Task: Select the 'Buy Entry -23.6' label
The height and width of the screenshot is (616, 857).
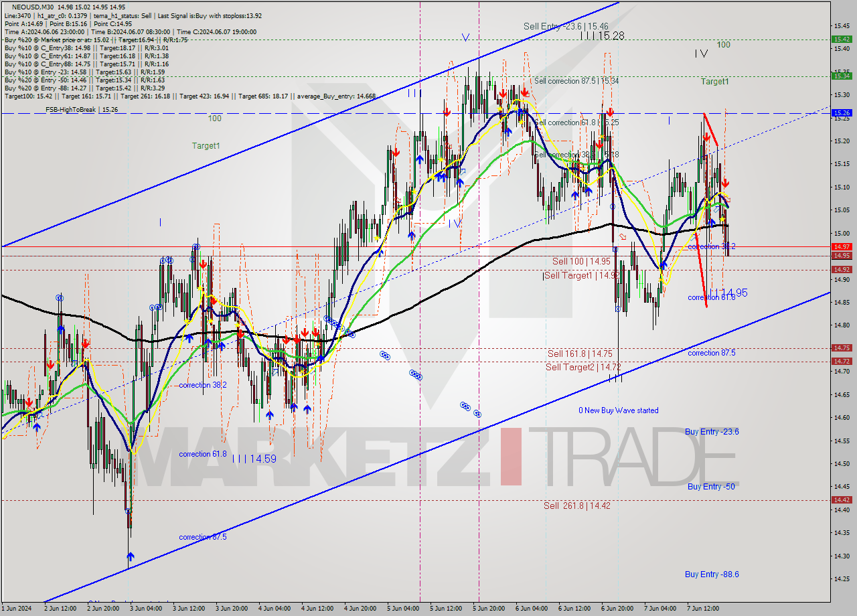Action: (712, 432)
